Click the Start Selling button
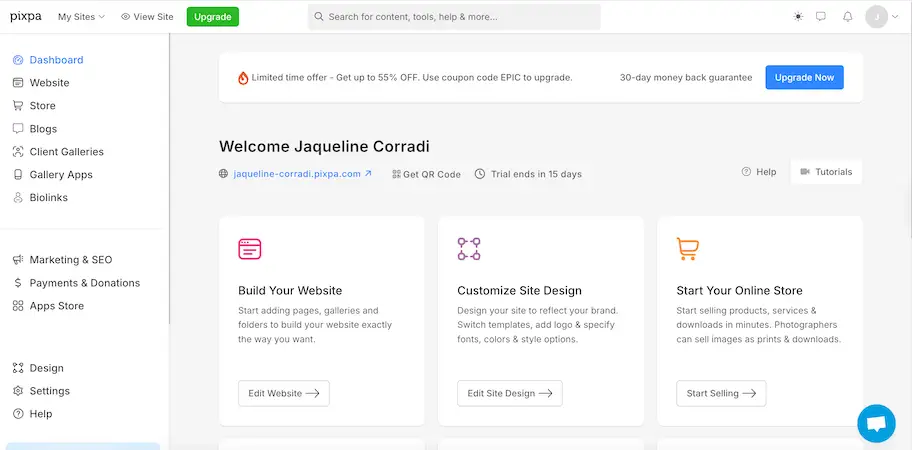Image resolution: width=912 pixels, height=450 pixels. (x=721, y=394)
